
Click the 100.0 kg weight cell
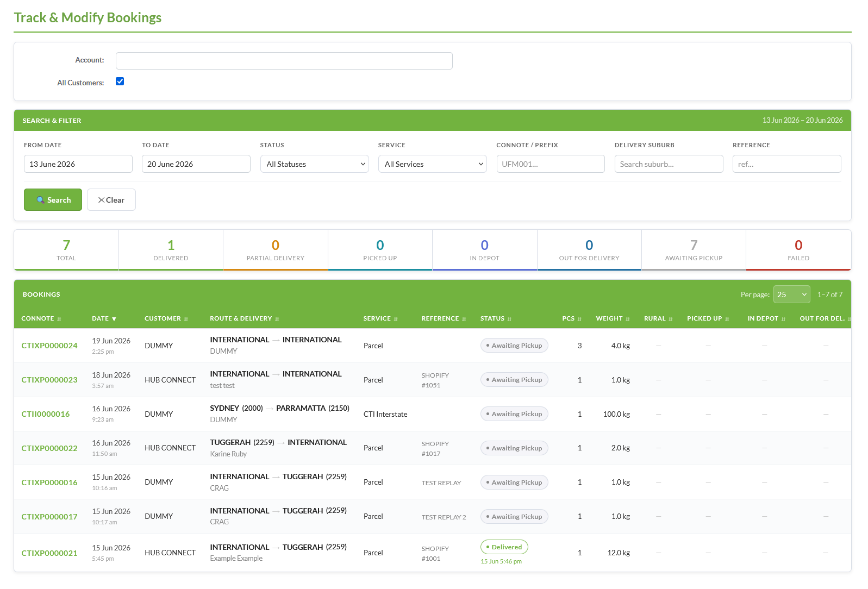(x=616, y=414)
